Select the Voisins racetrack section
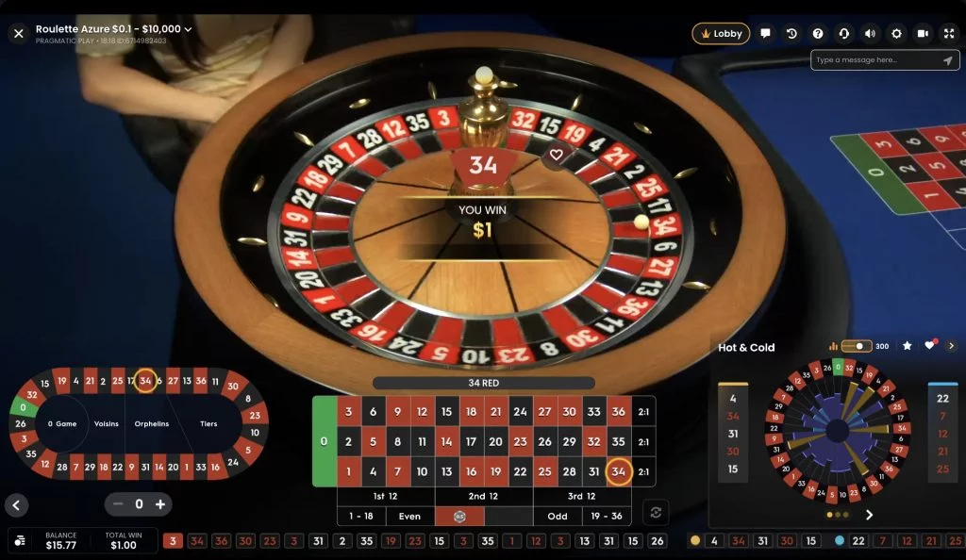The height and width of the screenshot is (560, 966). 106,423
